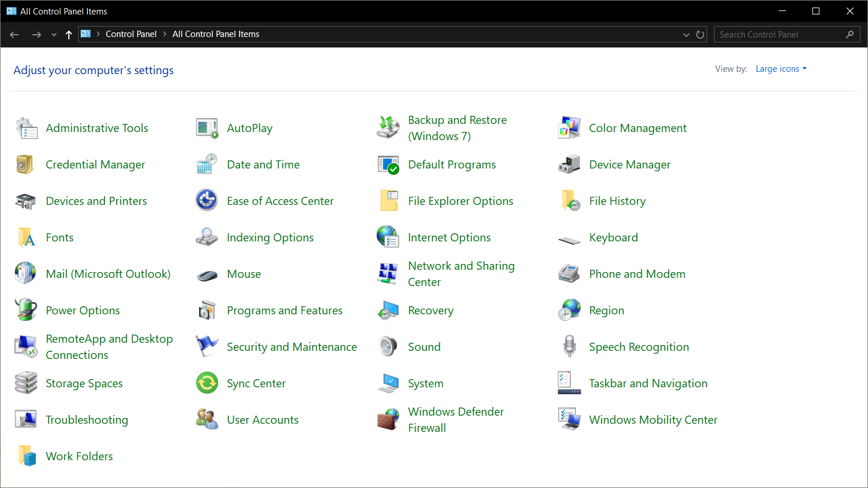Click the Keyboard icon

[569, 239]
